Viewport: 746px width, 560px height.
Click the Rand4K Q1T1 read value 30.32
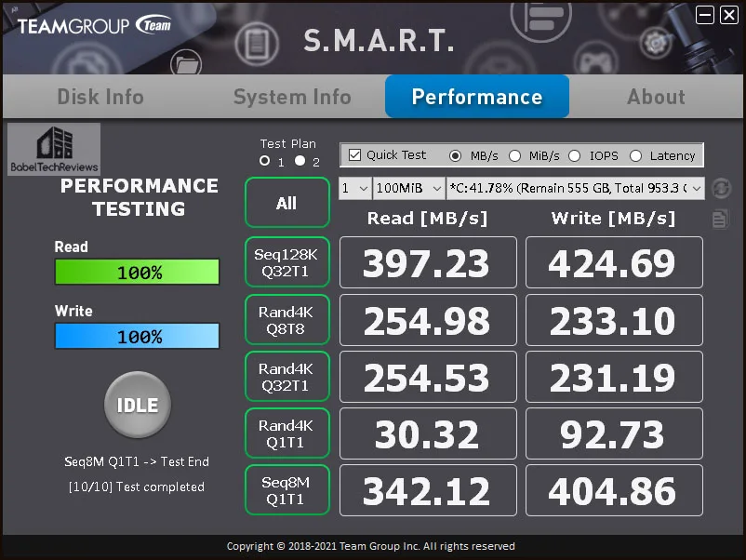tap(428, 433)
